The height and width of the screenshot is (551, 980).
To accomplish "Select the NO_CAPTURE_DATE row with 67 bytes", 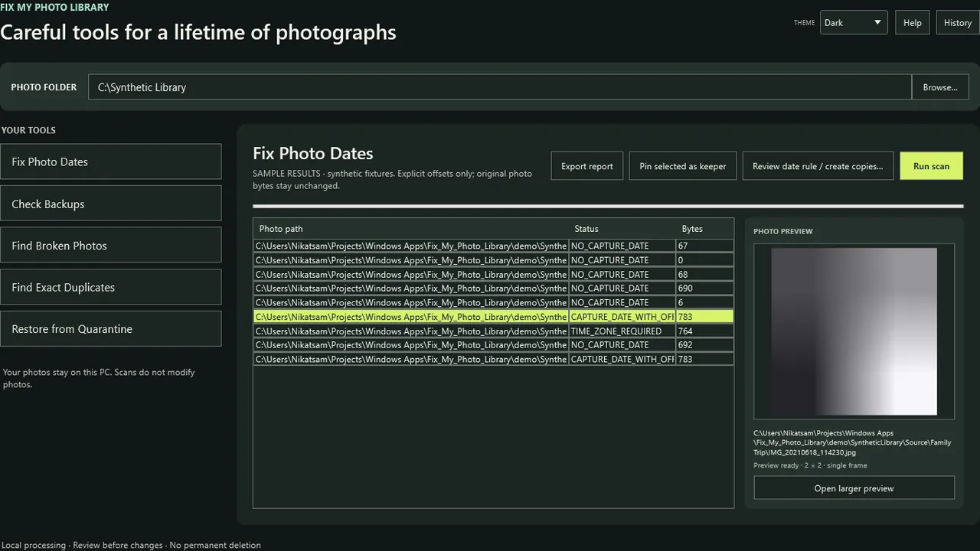I will (494, 246).
